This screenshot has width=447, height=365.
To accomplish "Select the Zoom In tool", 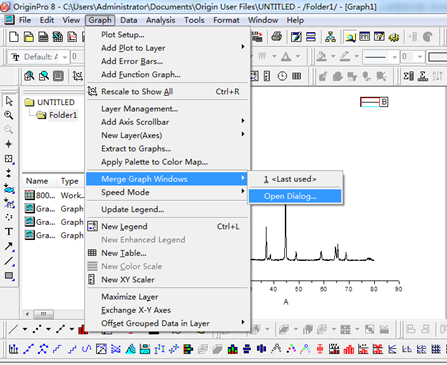I will [x=9, y=115].
